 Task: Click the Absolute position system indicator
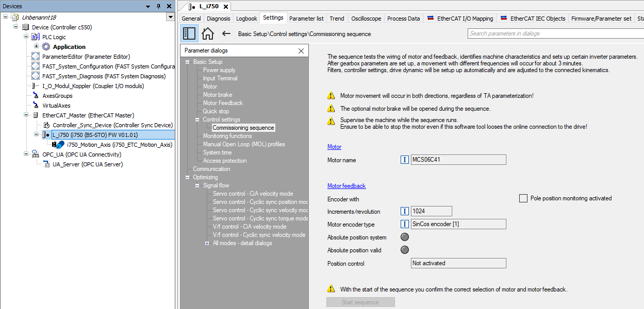click(x=405, y=237)
